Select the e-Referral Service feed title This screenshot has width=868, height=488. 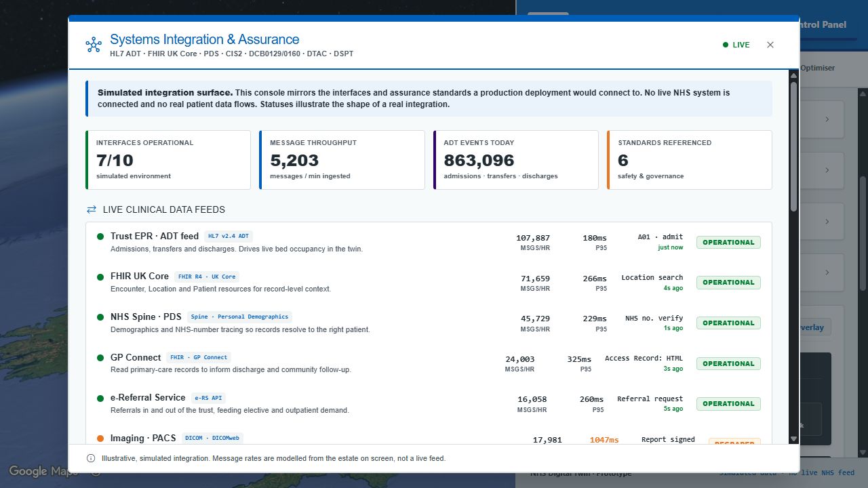tap(148, 398)
